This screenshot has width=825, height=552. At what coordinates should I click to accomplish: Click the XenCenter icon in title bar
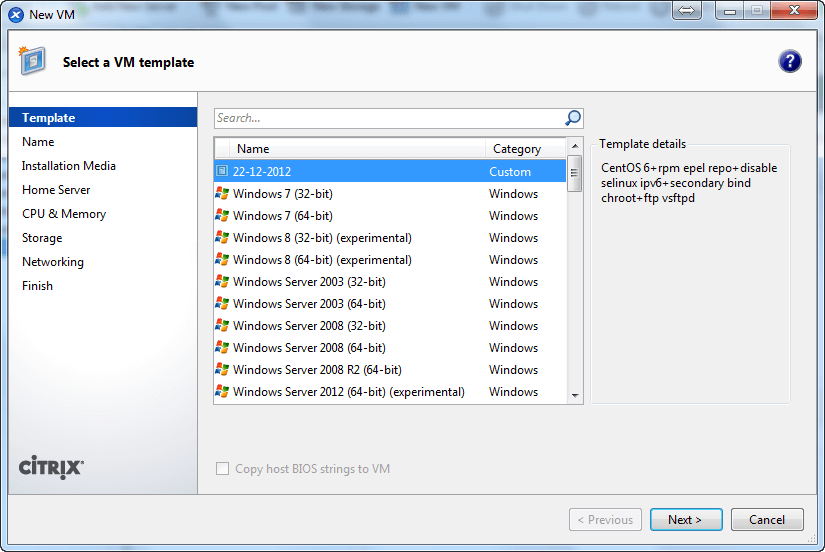[x=16, y=15]
